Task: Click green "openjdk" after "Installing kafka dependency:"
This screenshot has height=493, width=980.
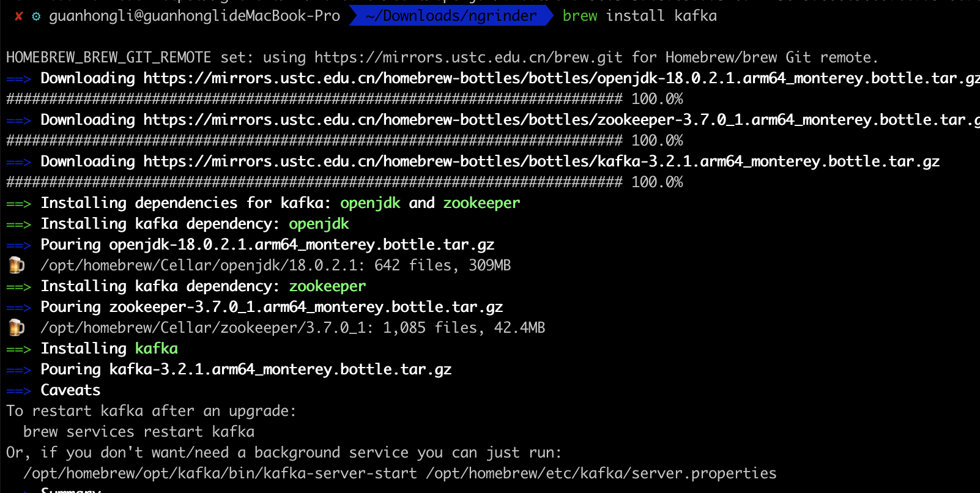Action: (x=319, y=224)
